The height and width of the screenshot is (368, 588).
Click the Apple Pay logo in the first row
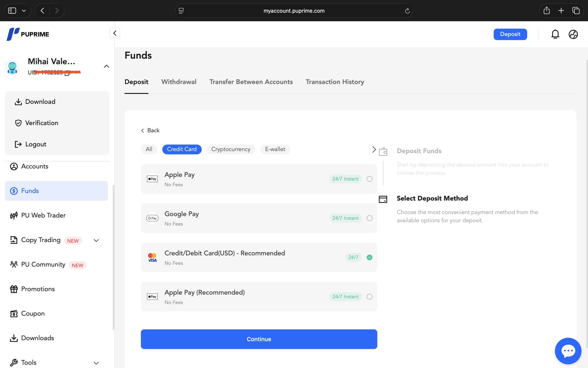152,179
